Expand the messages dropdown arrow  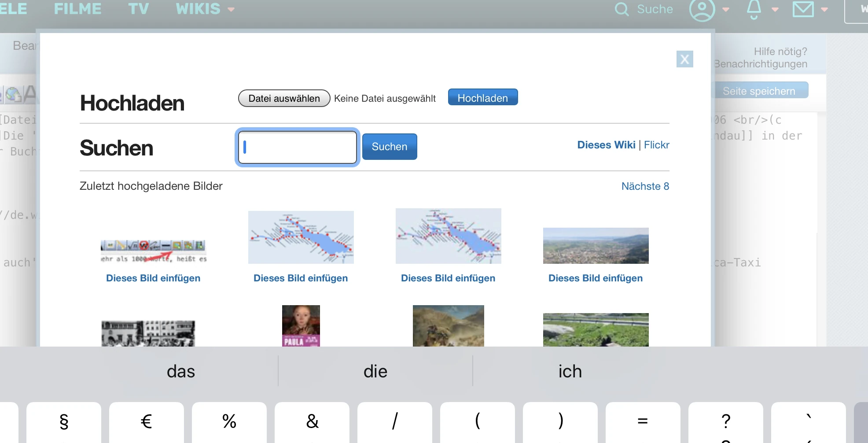pyautogui.click(x=824, y=9)
